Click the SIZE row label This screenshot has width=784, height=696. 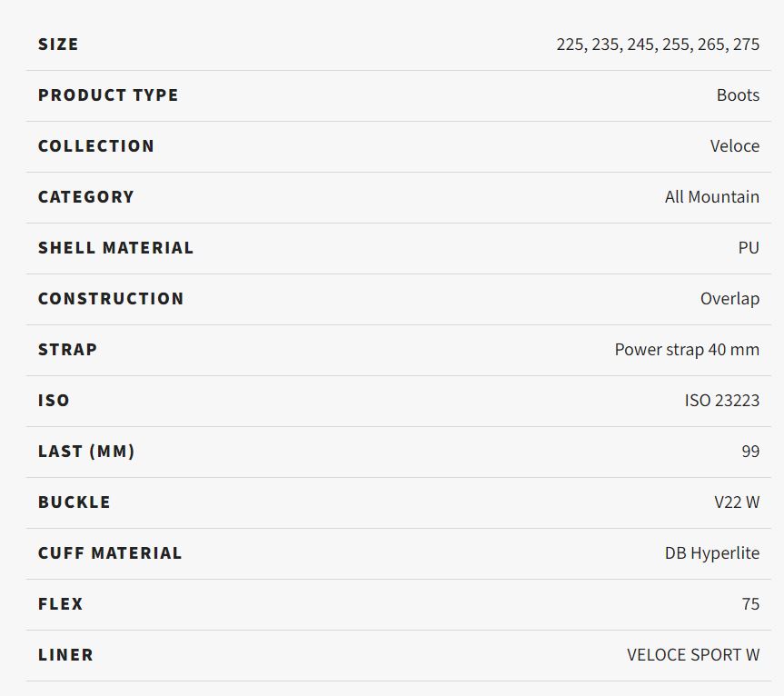click(x=58, y=45)
